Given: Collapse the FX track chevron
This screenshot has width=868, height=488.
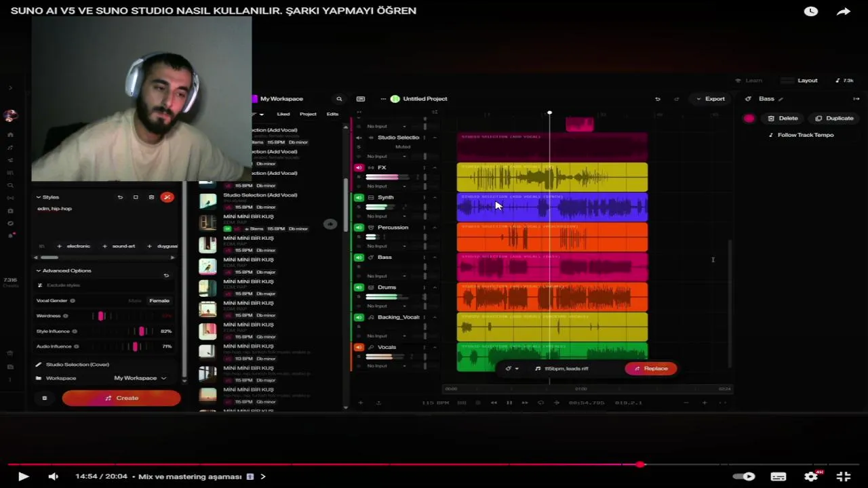Looking at the screenshot, I should coord(435,167).
